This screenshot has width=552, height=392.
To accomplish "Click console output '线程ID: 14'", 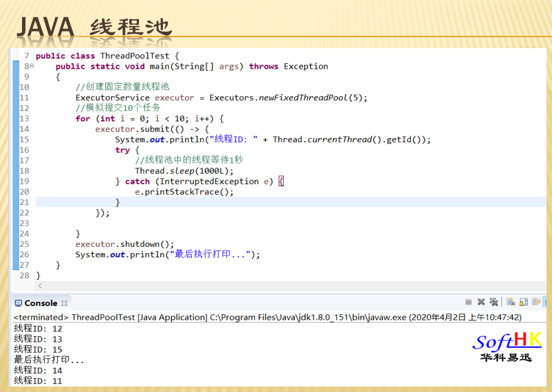I will 38,371.
